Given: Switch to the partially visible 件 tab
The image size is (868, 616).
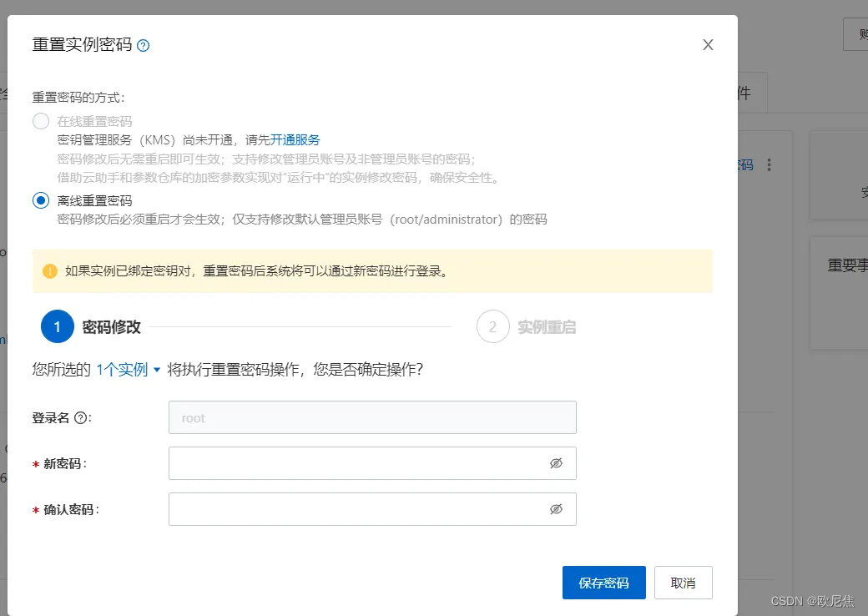Looking at the screenshot, I should [746, 93].
